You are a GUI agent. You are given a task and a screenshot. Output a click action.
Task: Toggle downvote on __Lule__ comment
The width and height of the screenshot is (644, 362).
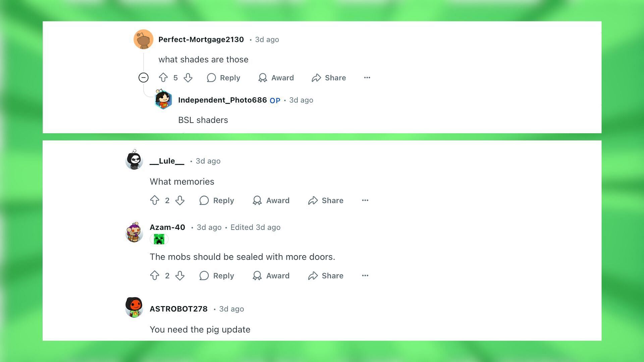click(179, 200)
